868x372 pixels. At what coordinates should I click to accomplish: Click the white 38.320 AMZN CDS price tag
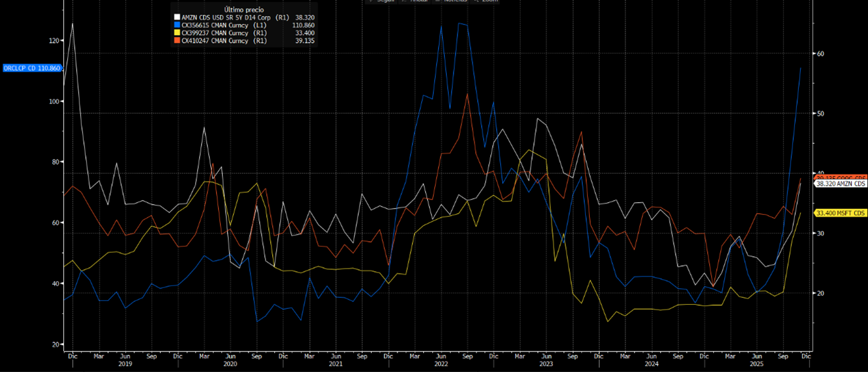[x=840, y=184]
